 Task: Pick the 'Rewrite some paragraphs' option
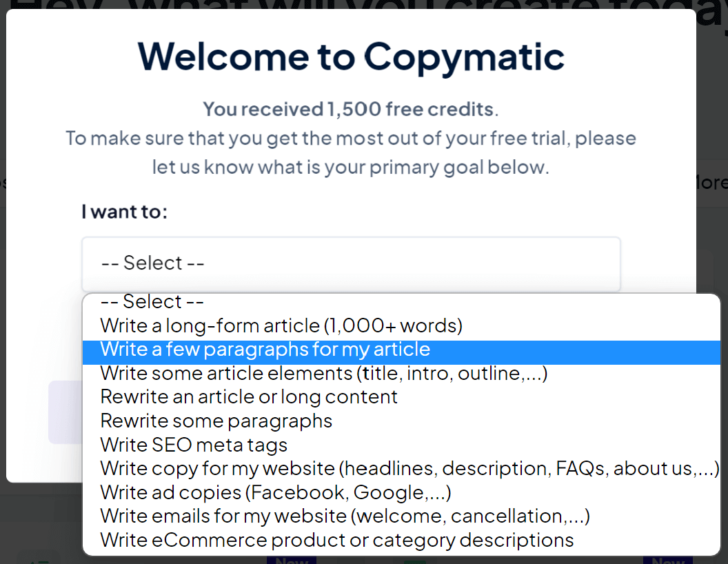coord(216,421)
